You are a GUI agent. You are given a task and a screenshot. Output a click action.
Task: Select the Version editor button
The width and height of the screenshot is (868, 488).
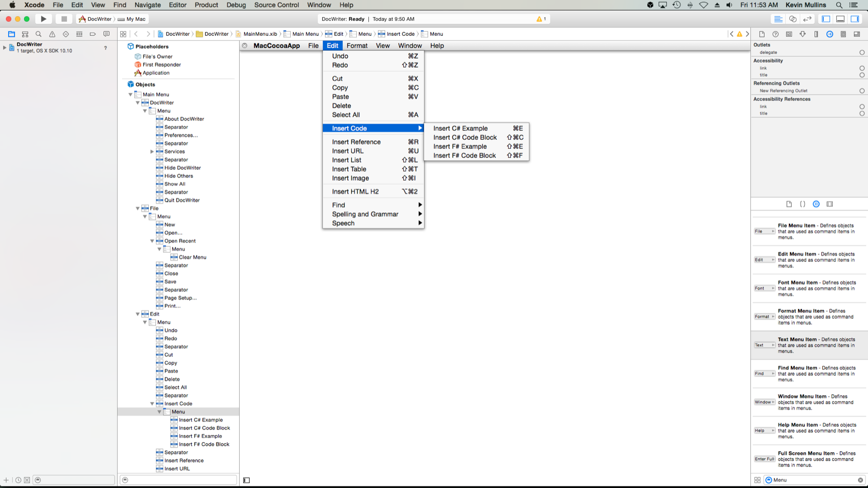tap(807, 19)
